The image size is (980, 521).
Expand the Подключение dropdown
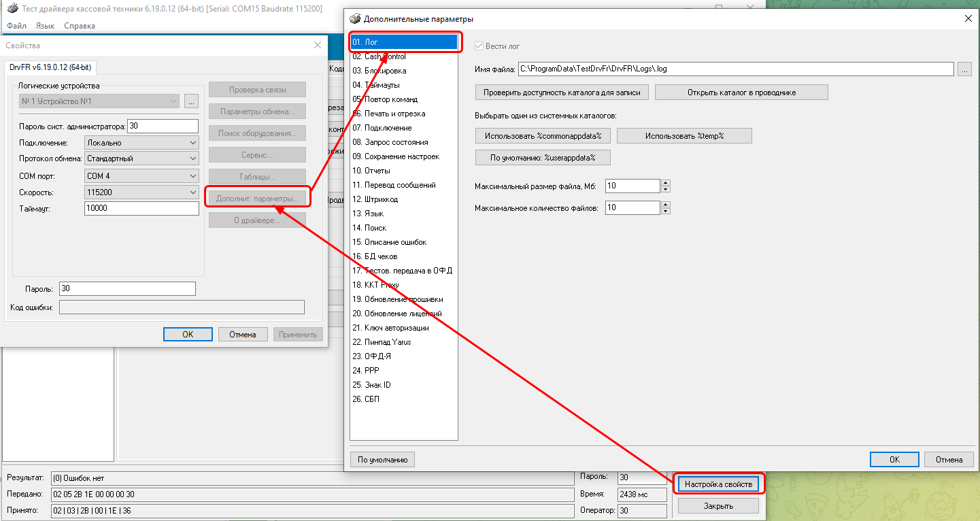click(x=192, y=143)
